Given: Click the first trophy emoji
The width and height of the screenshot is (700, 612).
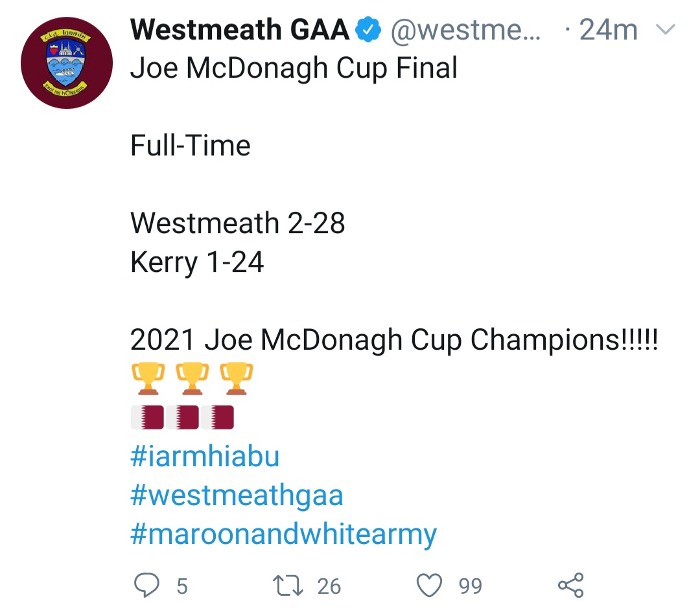Looking at the screenshot, I should point(148,378).
